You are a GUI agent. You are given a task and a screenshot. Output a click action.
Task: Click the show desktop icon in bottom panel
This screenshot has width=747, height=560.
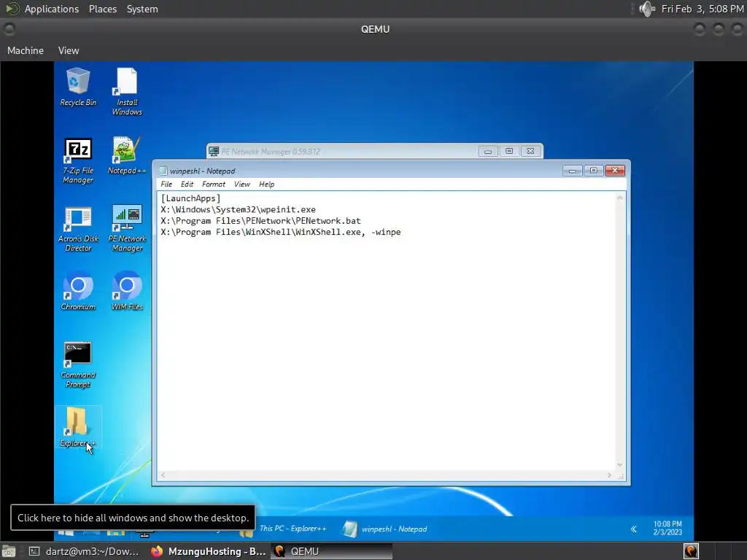(x=9, y=551)
